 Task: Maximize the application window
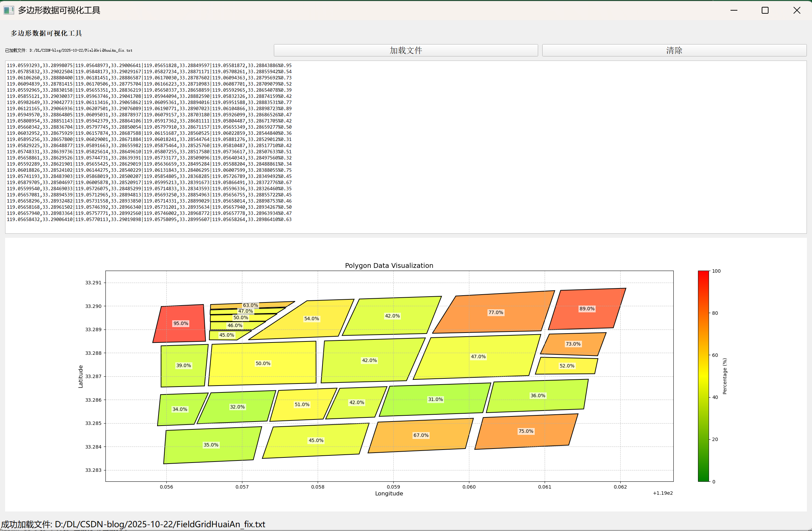point(765,10)
